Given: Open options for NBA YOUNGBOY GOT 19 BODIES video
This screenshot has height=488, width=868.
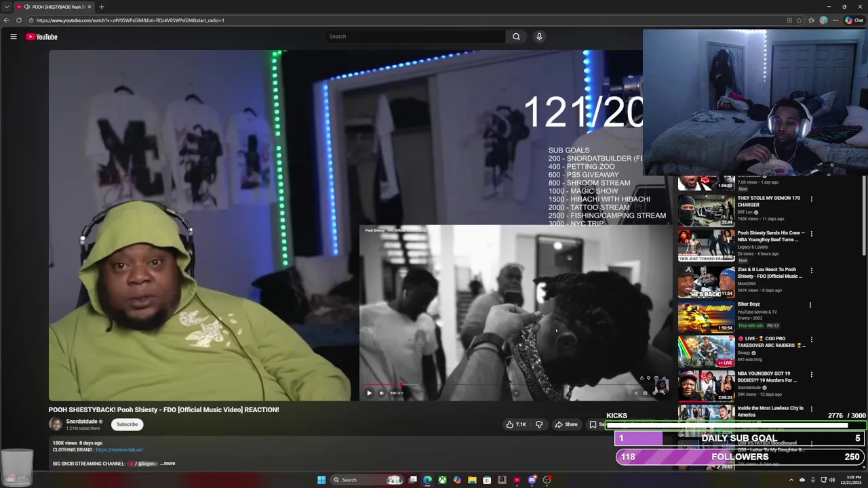Looking at the screenshot, I should pos(811,374).
